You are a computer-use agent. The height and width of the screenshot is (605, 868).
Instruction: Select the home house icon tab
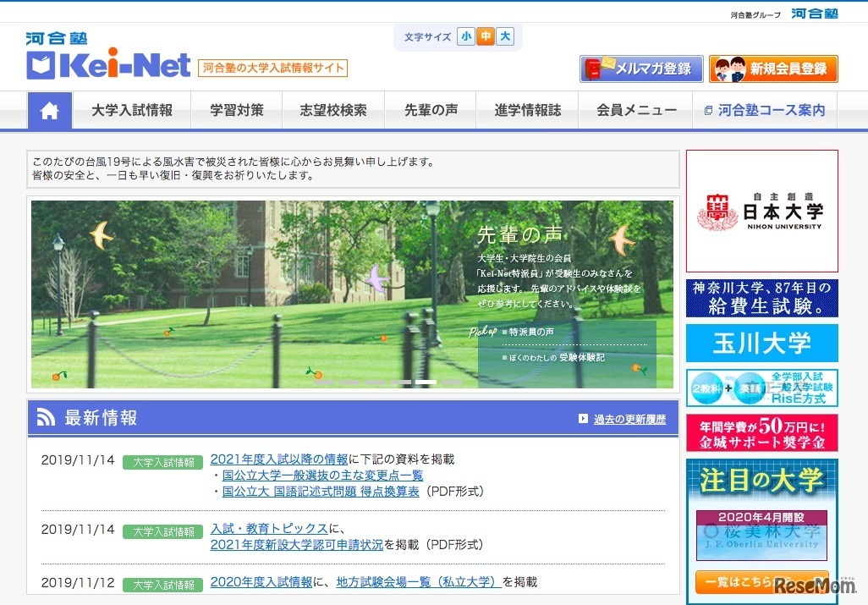coord(49,110)
